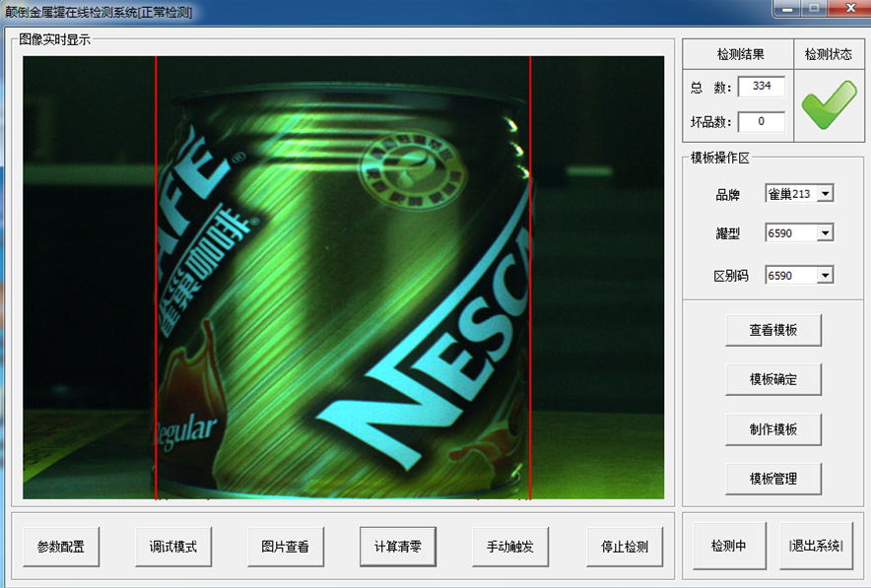The width and height of the screenshot is (871, 588).
Task: Expand the 品牌 brand dropdown
Action: click(826, 194)
